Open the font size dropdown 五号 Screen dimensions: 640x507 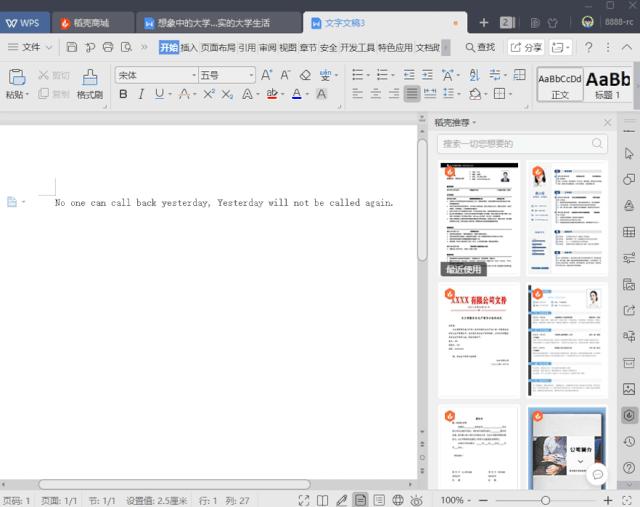[225, 75]
